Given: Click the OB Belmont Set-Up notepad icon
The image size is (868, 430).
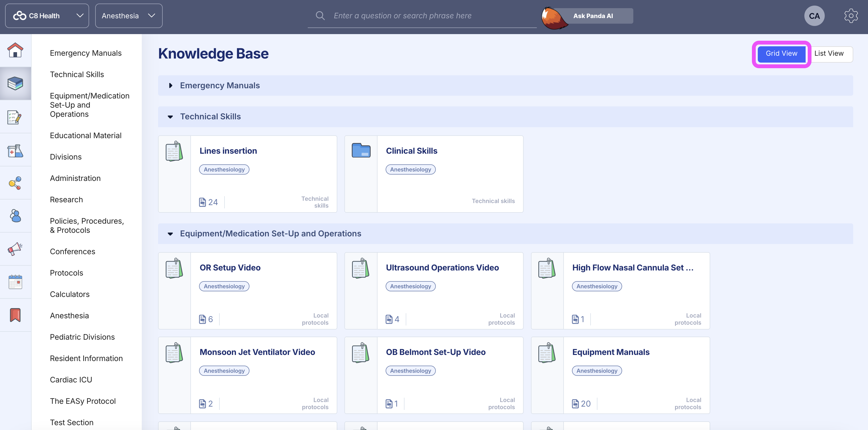Looking at the screenshot, I should pyautogui.click(x=360, y=353).
